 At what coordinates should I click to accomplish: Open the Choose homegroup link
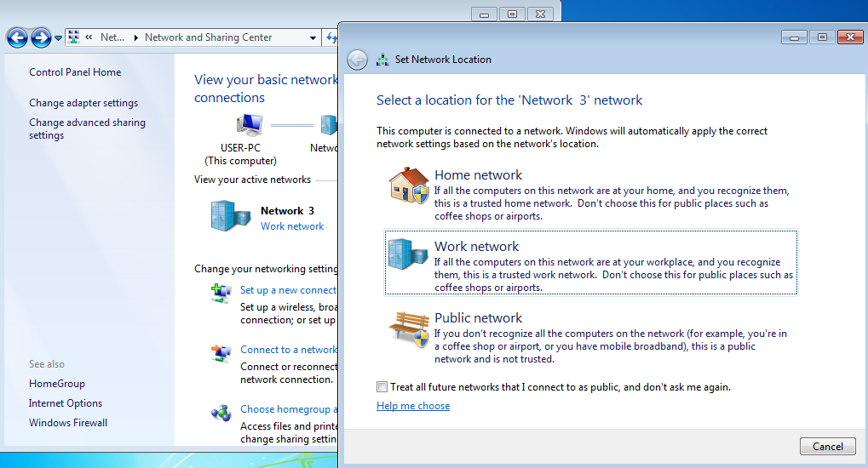coord(289,409)
